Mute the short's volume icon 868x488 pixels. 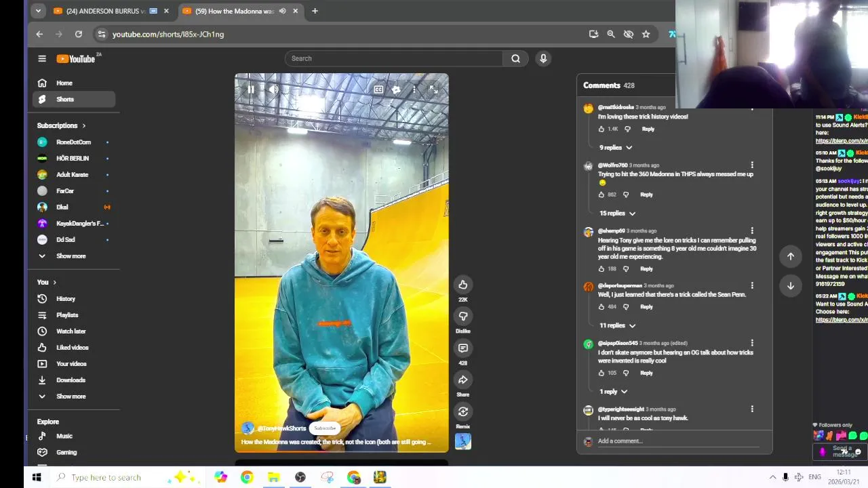273,89
